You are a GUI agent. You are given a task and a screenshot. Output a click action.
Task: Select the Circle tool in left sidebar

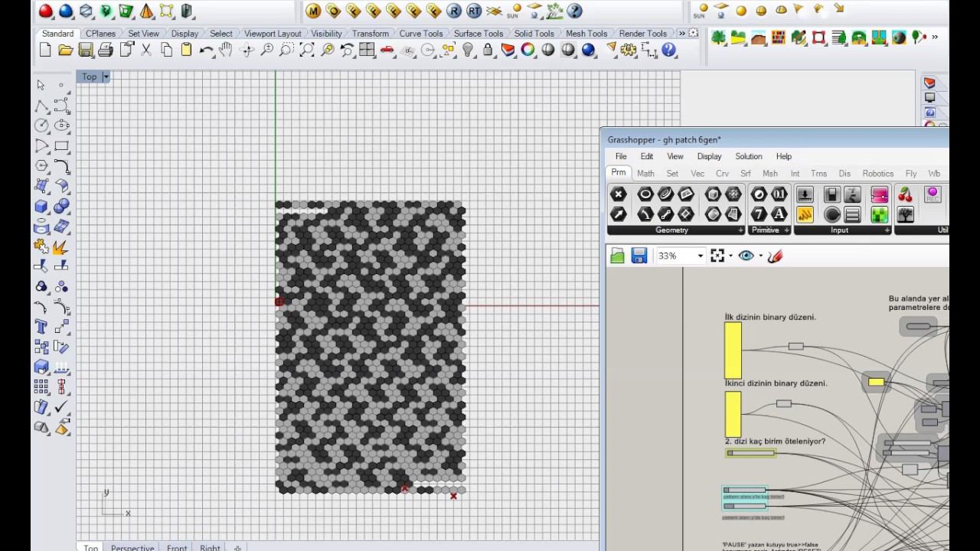[41, 126]
